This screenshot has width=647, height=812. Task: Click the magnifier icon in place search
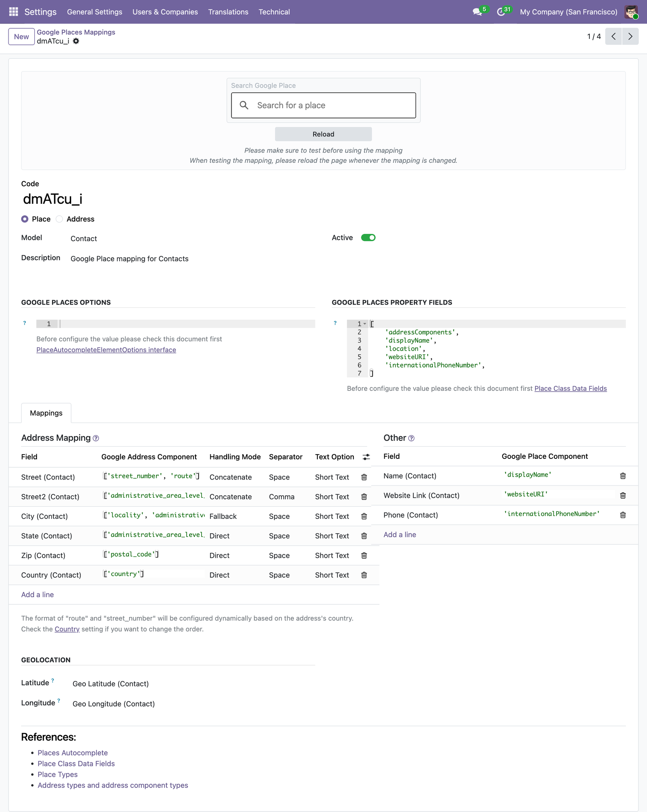click(x=244, y=105)
